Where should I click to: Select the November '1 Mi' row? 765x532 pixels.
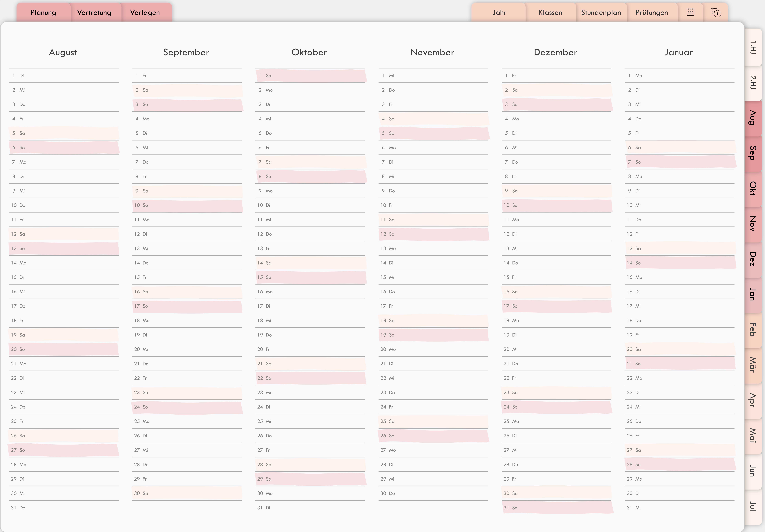[x=433, y=76]
